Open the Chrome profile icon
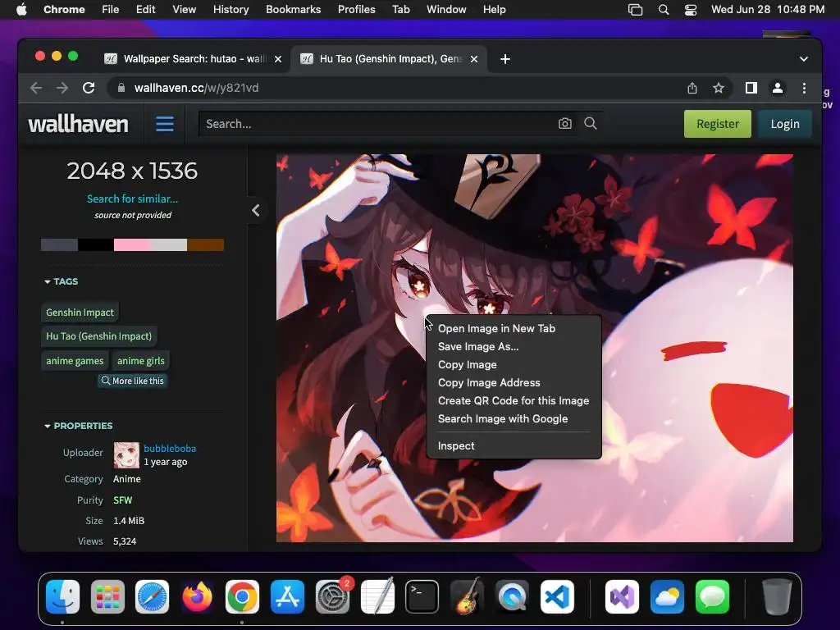Screen dimensions: 840x630 (x=778, y=88)
